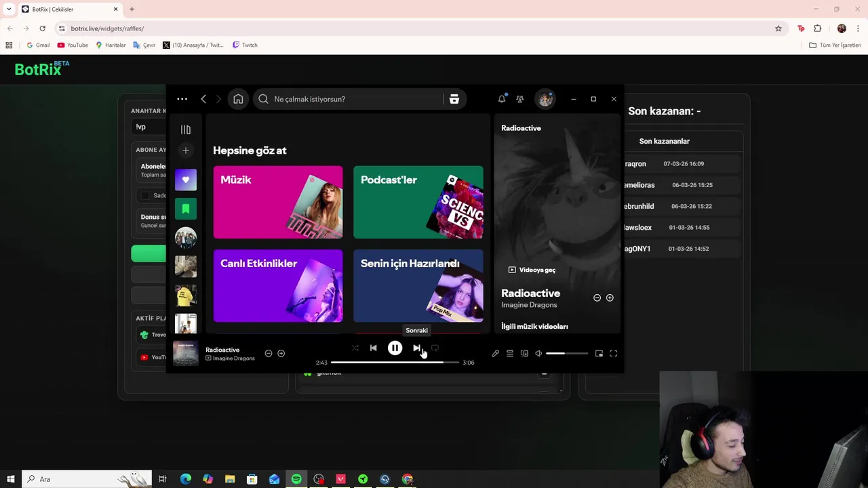Bookmark this page with star icon

click(x=778, y=28)
